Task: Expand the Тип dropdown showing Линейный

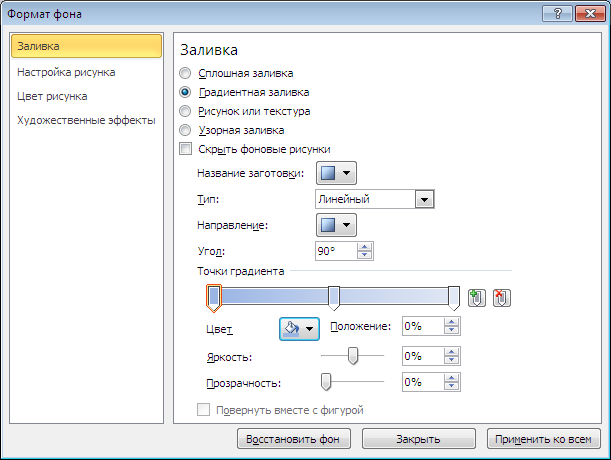Action: (x=424, y=199)
